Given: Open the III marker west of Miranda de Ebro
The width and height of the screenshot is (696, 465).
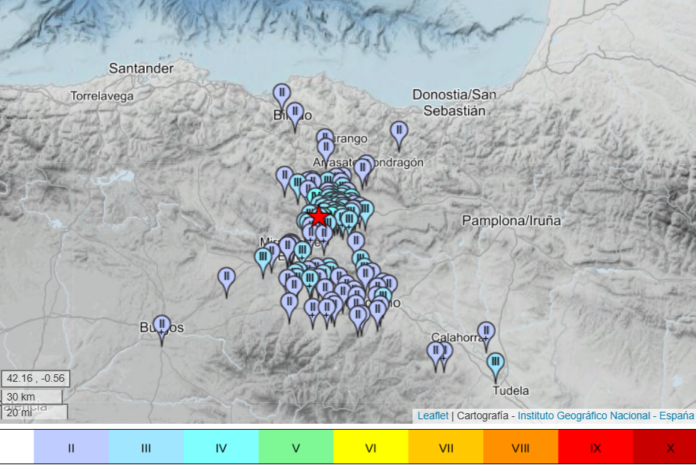Looking at the screenshot, I should (x=263, y=263).
